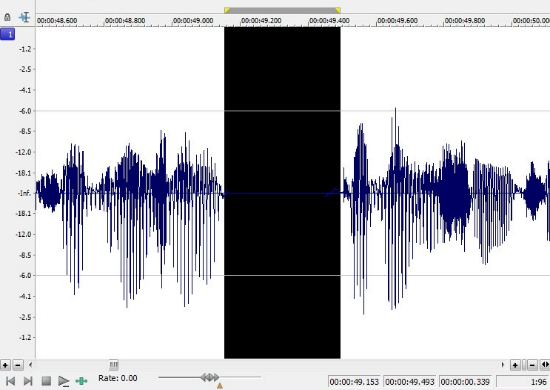Click the loop region start marker
Viewport: 550px width, 390px height.
(227, 10)
